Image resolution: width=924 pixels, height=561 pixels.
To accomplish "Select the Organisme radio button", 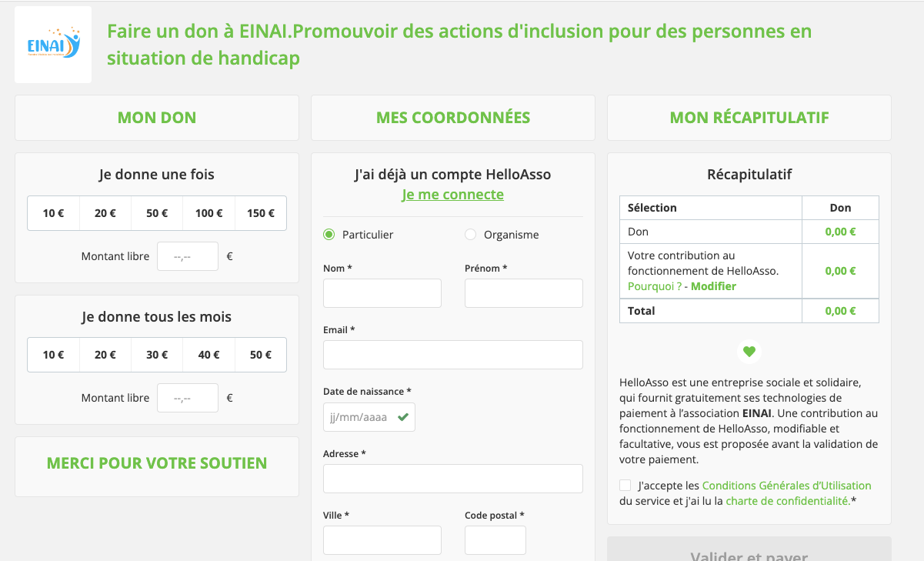I will (471, 235).
